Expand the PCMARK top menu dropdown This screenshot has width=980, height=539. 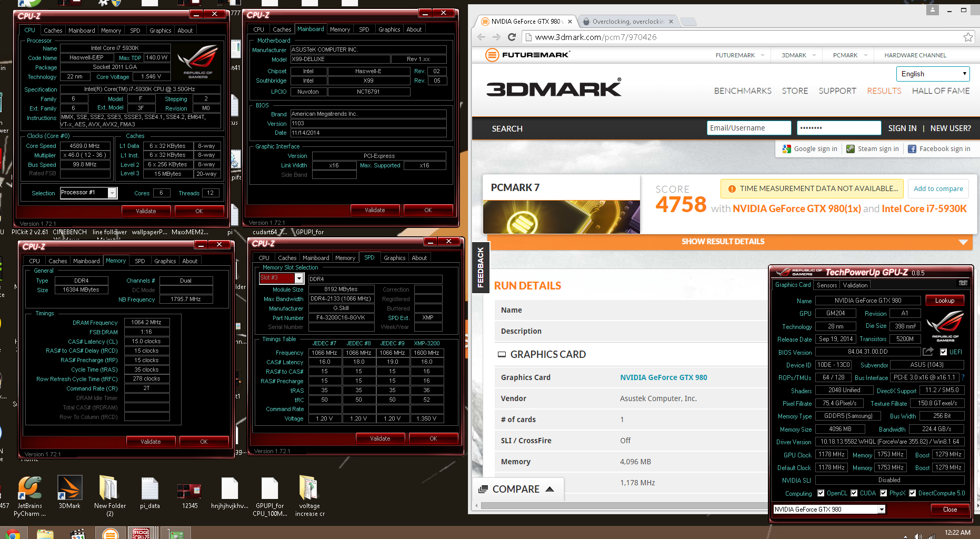[865, 55]
